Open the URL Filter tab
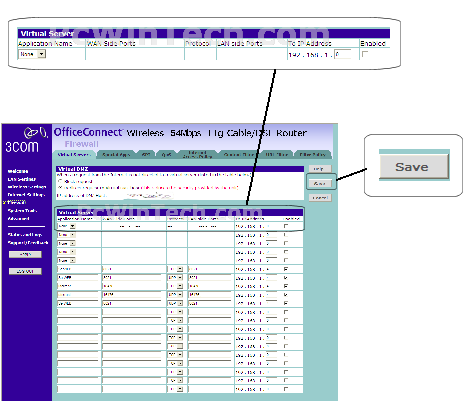Viewport: 469px width, 401px height. click(x=276, y=155)
